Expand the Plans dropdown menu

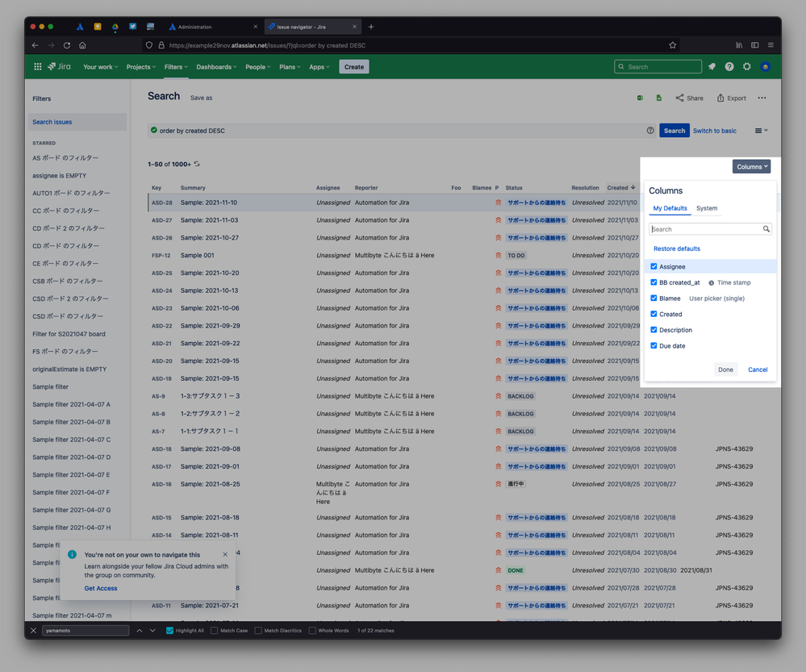290,67
